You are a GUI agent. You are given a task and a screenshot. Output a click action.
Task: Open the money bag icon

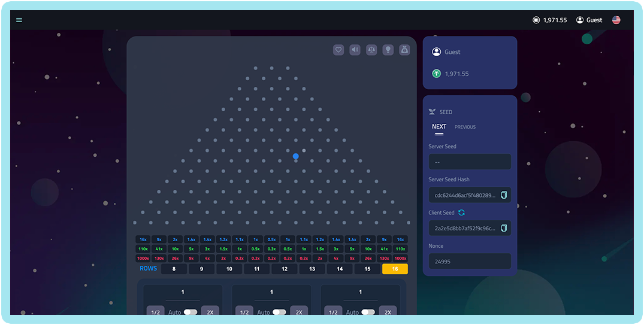pos(404,50)
